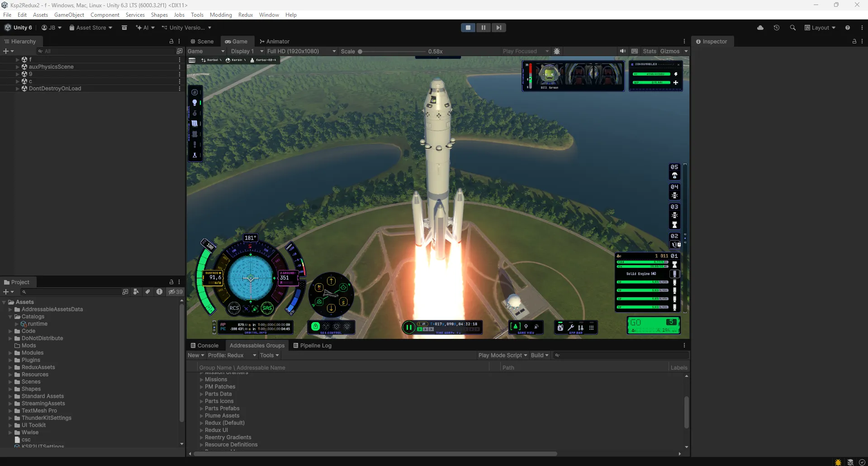Toggle hidden packages visibility eye 39
The image size is (868, 466).
[175, 292]
